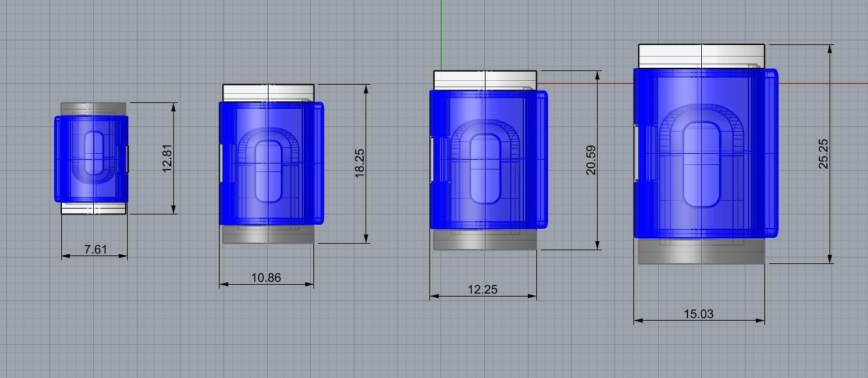Image resolution: width=868 pixels, height=378 pixels.
Task: Select the 20.59 height dimension text
Action: coord(591,160)
